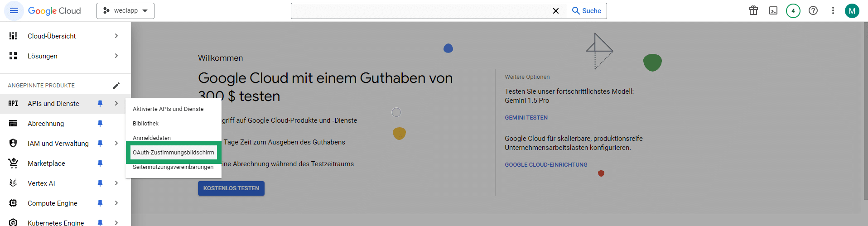Click the API icon for APIs und Dienste
Screen dimensions: 868x226
[x=13, y=103]
